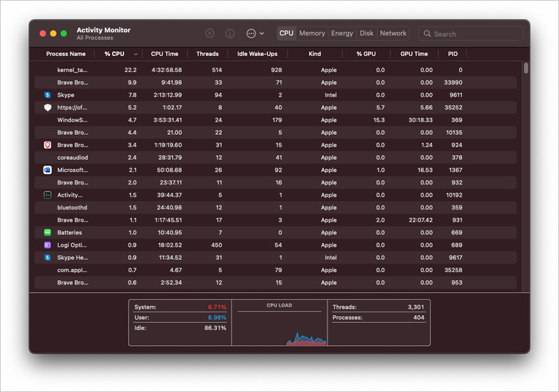Select the Skype process name
Viewport: 559px width, 392px height.
(x=66, y=95)
